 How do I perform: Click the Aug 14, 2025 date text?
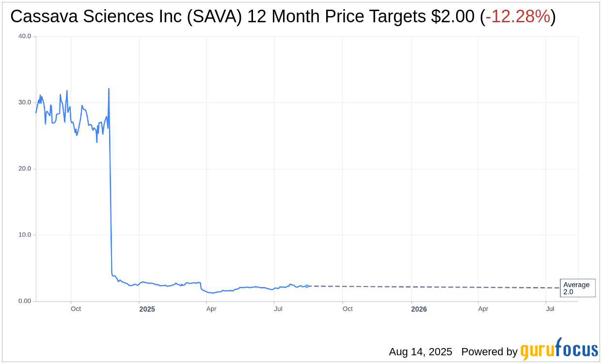coord(420,352)
